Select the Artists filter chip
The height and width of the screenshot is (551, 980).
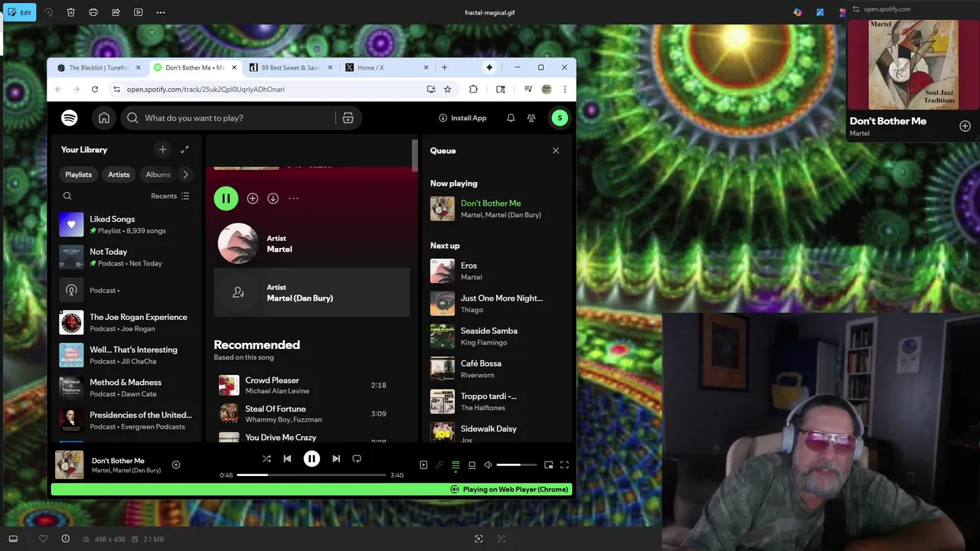119,174
